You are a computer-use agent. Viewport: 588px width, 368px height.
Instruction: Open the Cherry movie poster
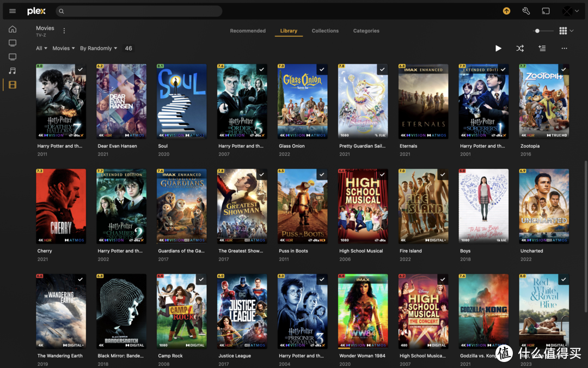(61, 206)
